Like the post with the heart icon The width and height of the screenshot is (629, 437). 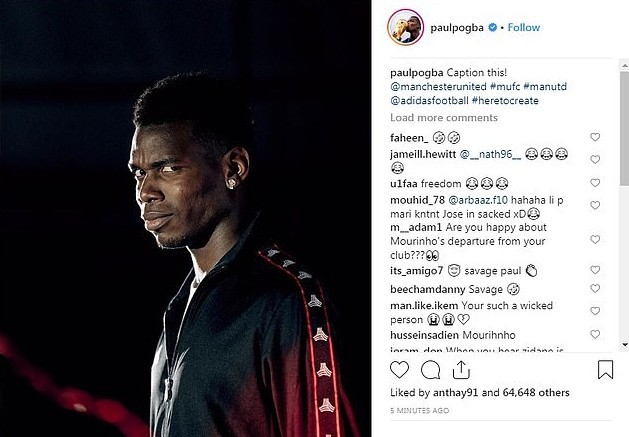(399, 370)
